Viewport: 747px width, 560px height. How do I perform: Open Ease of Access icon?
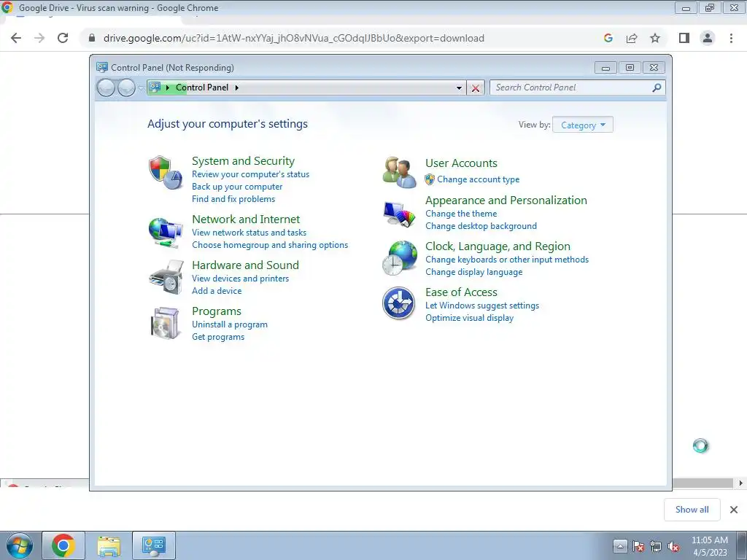pos(398,303)
